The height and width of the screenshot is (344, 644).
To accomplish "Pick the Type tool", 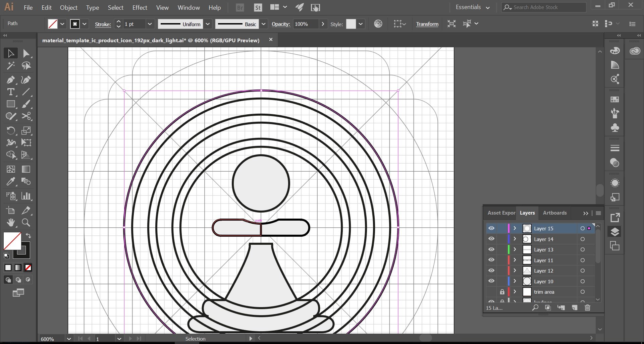I will (x=11, y=92).
